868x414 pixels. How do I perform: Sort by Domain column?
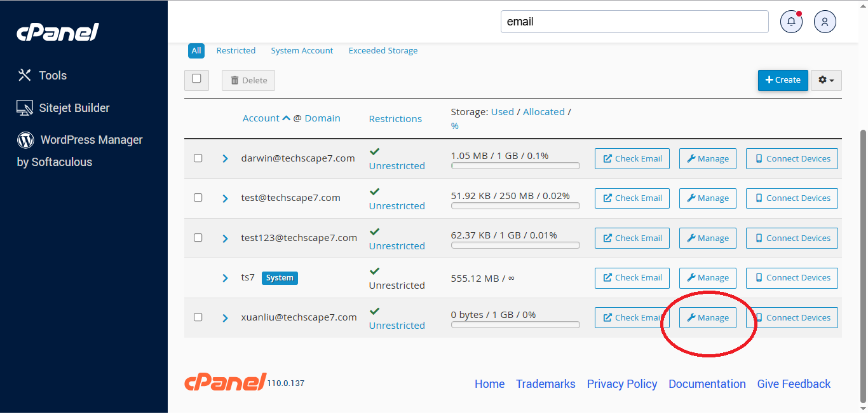(322, 118)
